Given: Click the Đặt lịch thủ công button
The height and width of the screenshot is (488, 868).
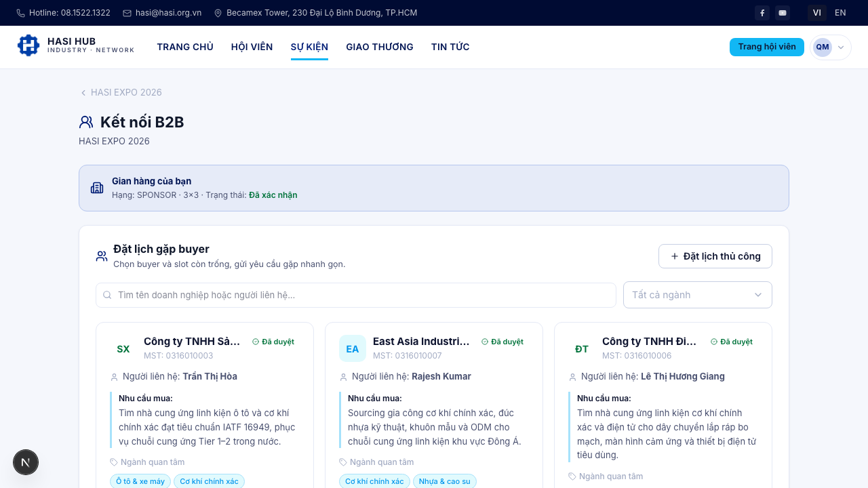Looking at the screenshot, I should 715,256.
